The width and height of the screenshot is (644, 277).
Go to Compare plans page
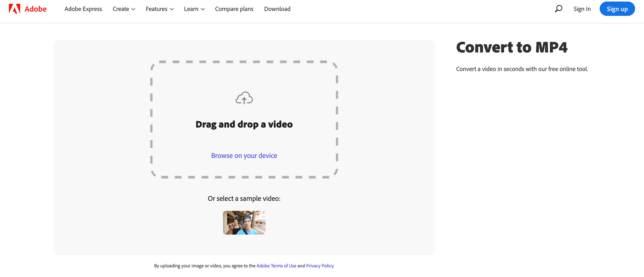(234, 9)
